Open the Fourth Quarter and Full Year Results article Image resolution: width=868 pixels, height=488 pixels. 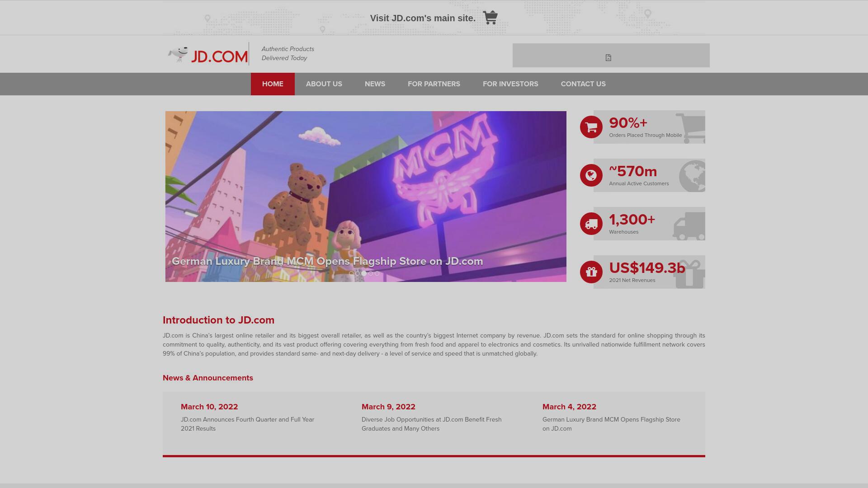(248, 424)
